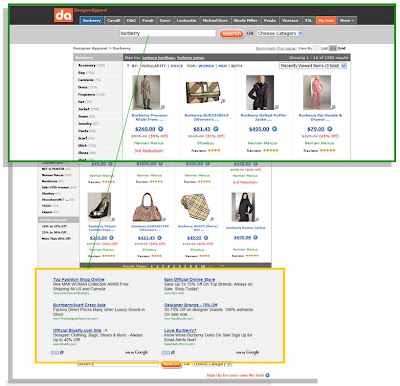Expand Recently Viewed Items dropdown

(x=313, y=66)
